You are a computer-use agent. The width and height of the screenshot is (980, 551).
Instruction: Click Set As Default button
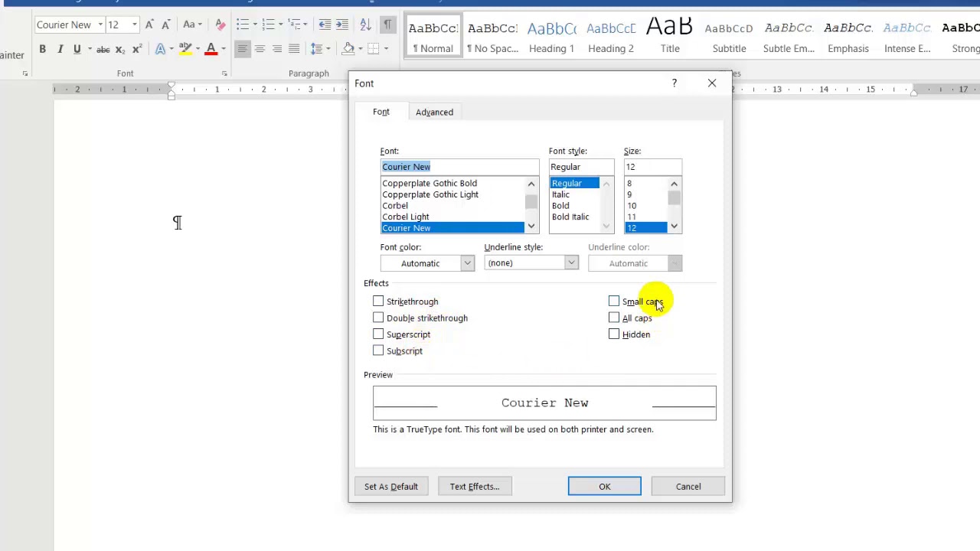click(391, 487)
